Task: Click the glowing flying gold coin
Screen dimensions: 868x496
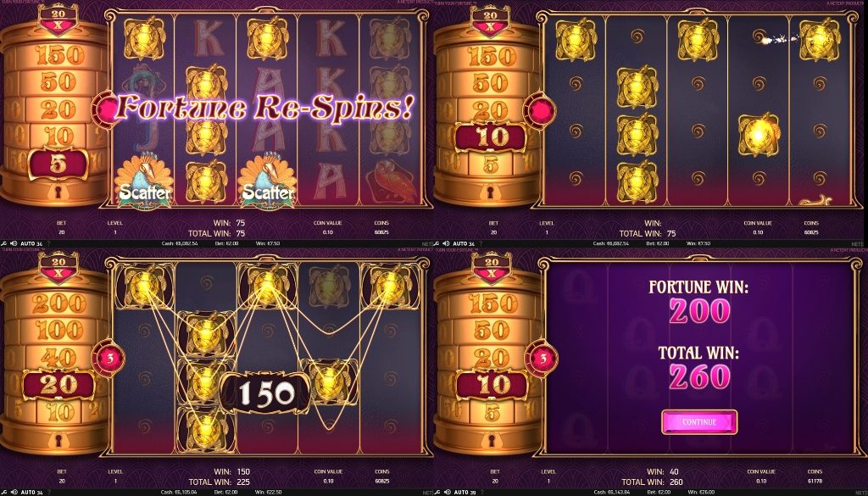Action: tap(759, 135)
